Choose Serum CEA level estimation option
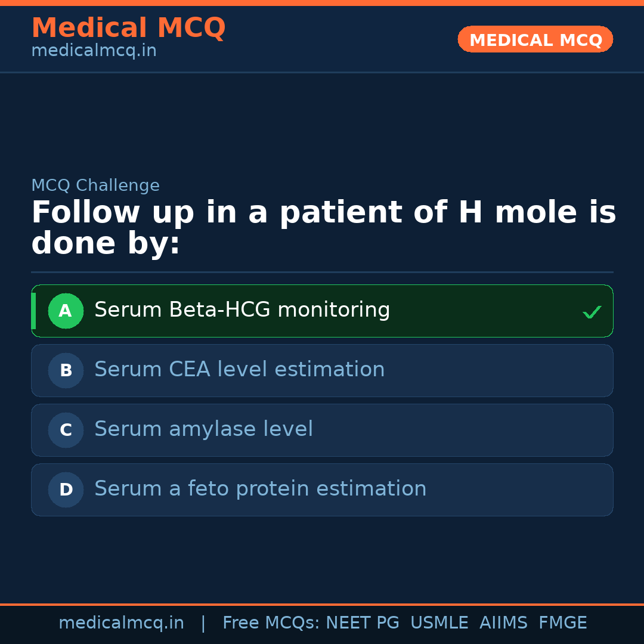This screenshot has width=644, height=644. 240,370
